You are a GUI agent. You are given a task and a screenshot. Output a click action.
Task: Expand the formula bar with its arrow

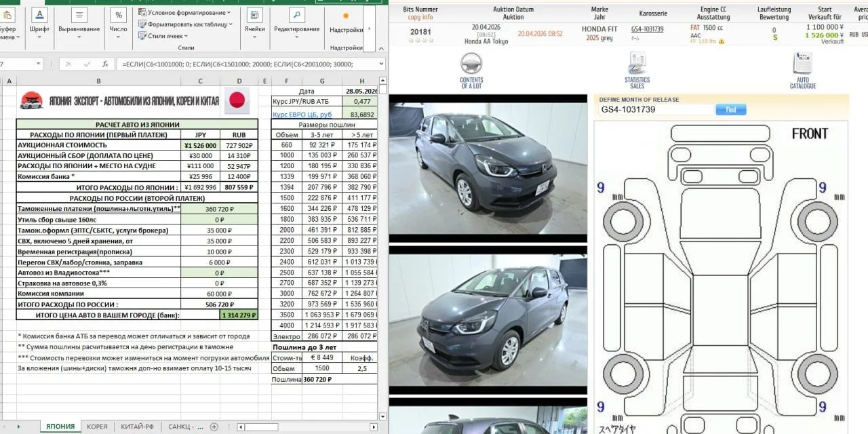pyautogui.click(x=380, y=64)
